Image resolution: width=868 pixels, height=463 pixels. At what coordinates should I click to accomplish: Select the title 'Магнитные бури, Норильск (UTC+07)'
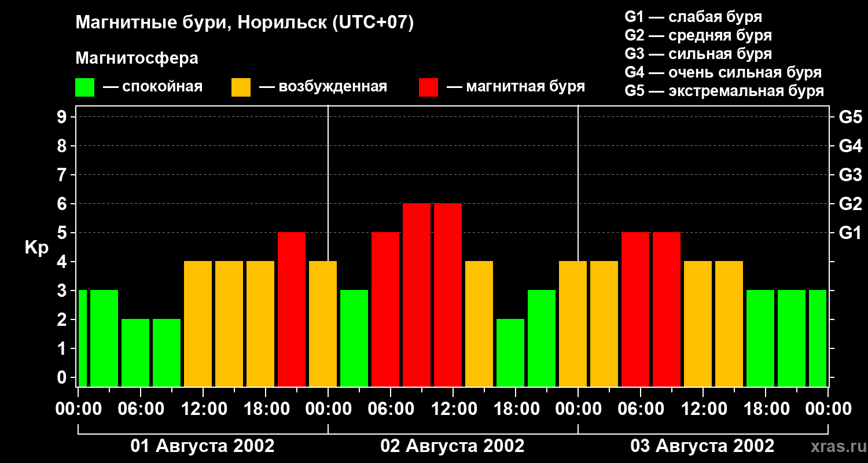[245, 23]
